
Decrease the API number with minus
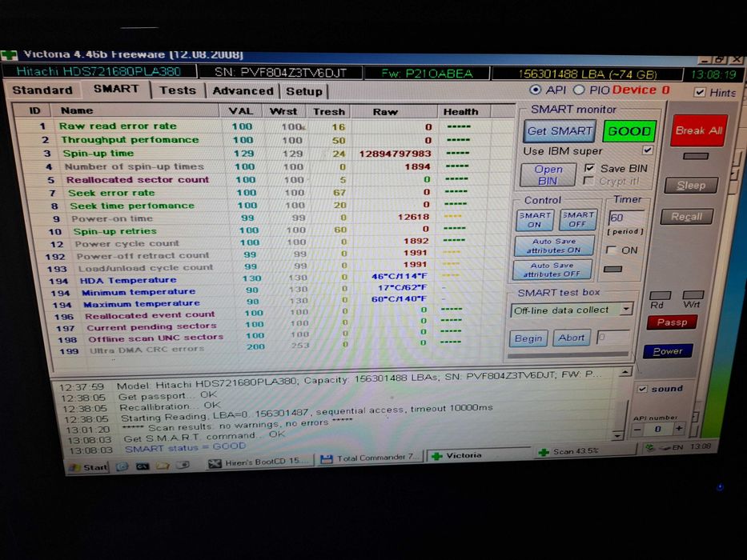tap(637, 430)
